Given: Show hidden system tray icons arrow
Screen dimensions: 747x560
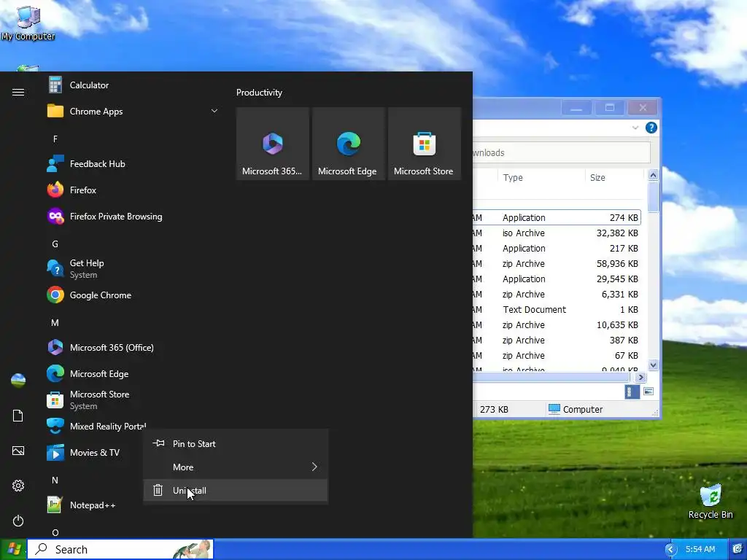Looking at the screenshot, I should pyautogui.click(x=671, y=550).
